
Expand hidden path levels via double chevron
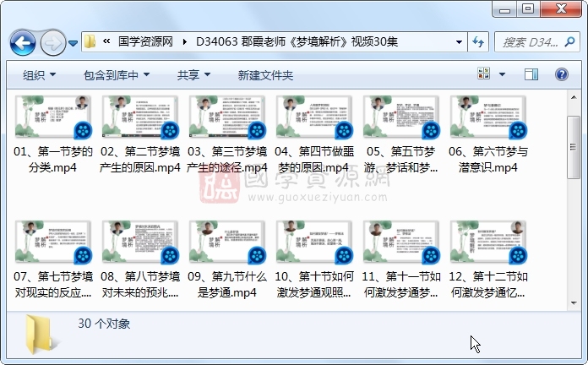pos(106,41)
